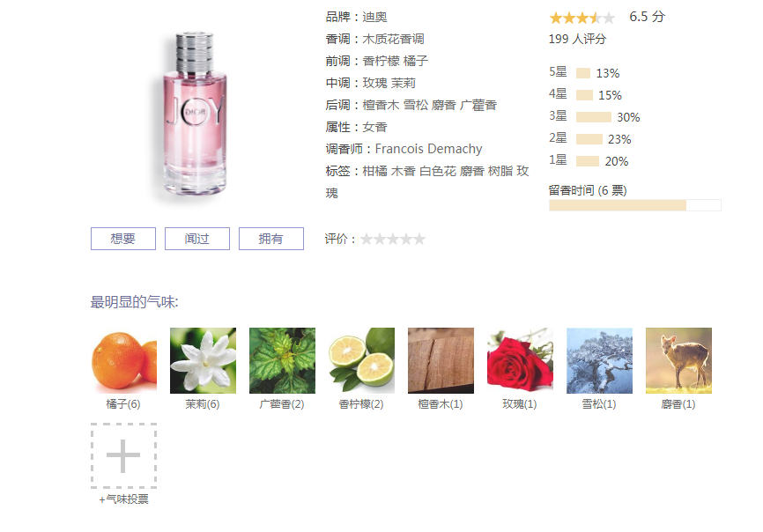Image resolution: width=763 pixels, height=532 pixels.
Task: Choose the 雪松 cedar tree image
Action: (x=599, y=360)
